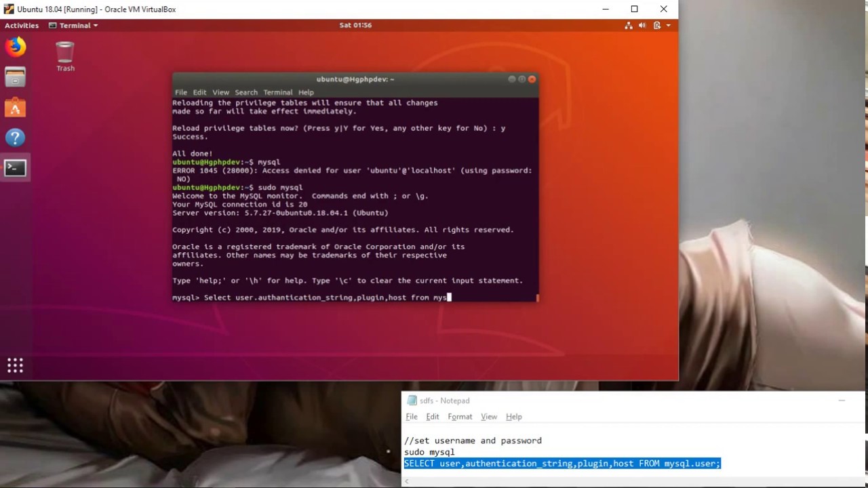Open the clock showing Sat 01:56
Screen dimensions: 868x488
coord(355,25)
